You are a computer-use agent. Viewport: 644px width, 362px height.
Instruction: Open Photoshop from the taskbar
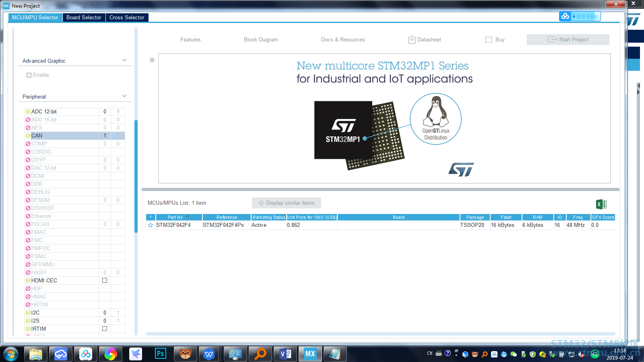tap(161, 354)
